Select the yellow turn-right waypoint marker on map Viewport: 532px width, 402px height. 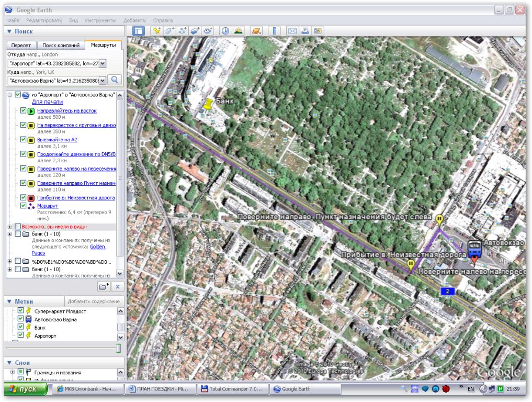point(439,220)
